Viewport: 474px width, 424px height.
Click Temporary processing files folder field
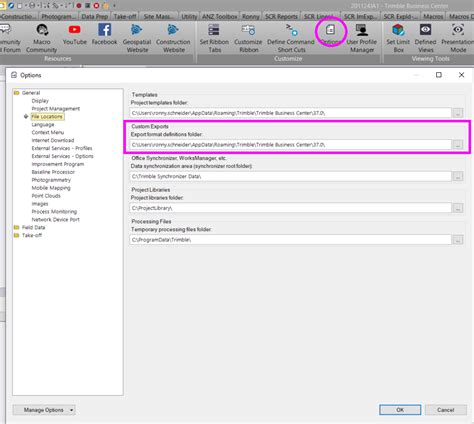click(290, 240)
